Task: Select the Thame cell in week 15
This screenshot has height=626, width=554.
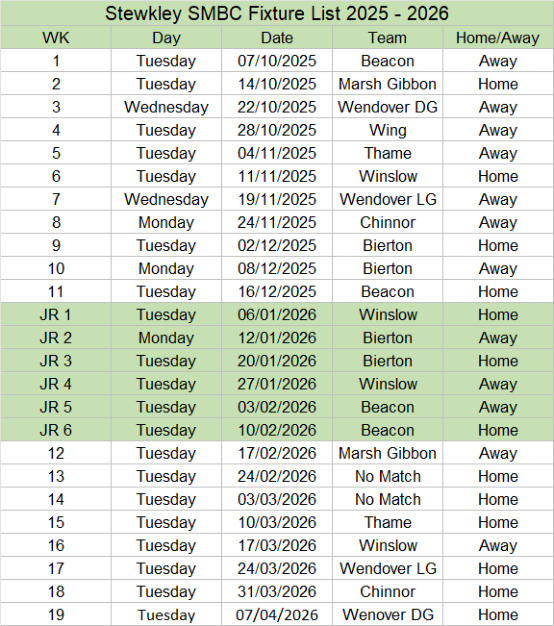Action: tap(388, 522)
